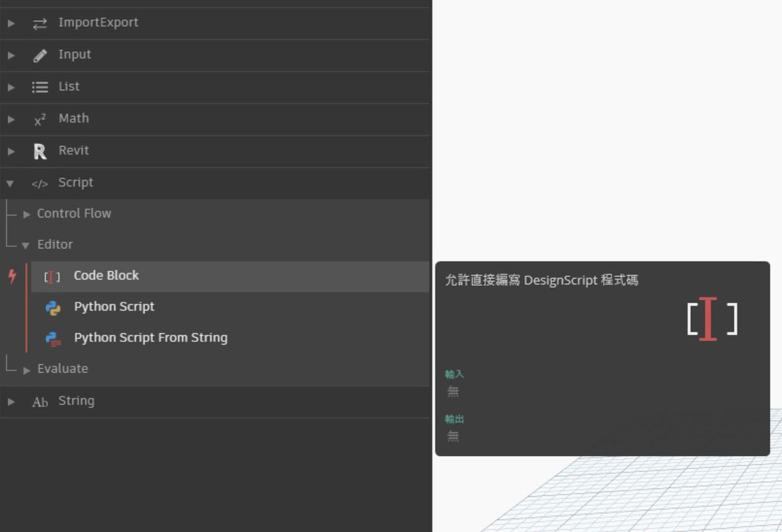Click the String Ab icon
782x532 pixels.
pyautogui.click(x=40, y=402)
